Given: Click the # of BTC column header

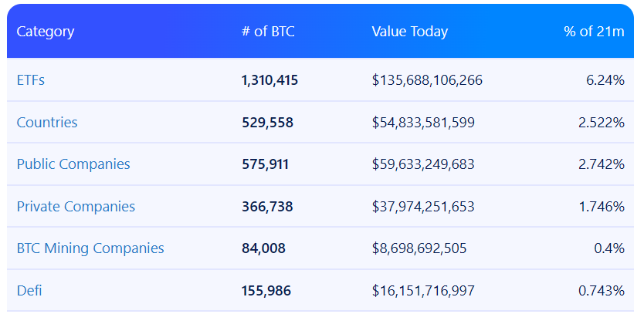Looking at the screenshot, I should tap(268, 32).
